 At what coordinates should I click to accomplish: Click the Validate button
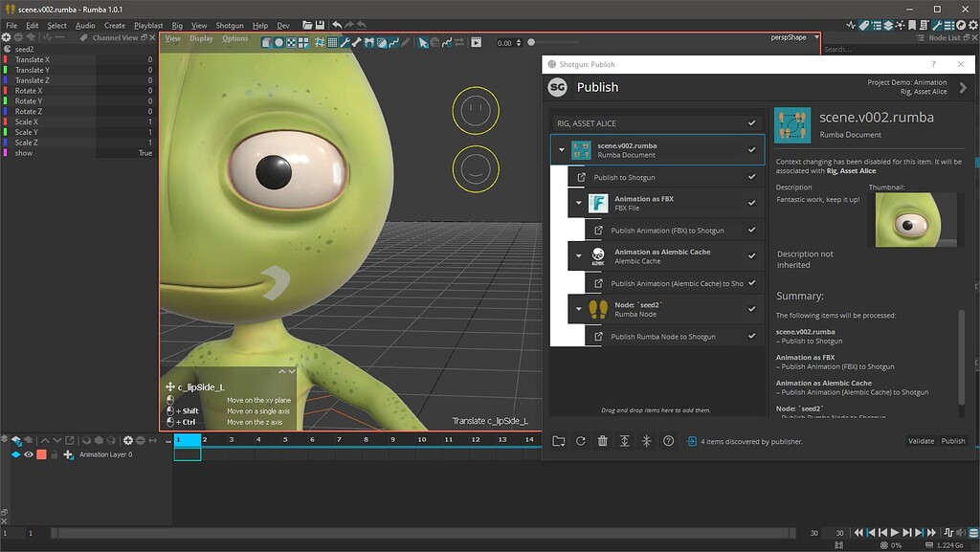(921, 441)
